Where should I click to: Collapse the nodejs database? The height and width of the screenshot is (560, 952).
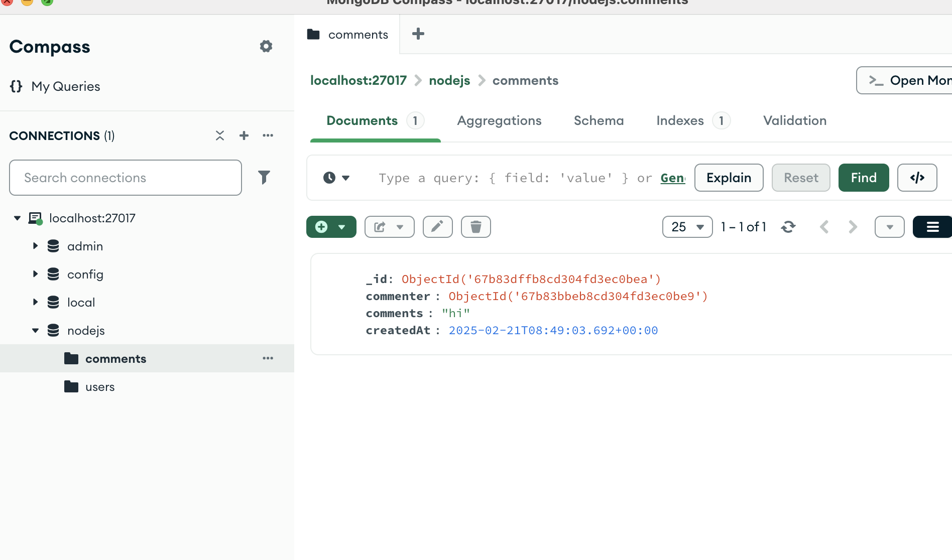point(35,330)
